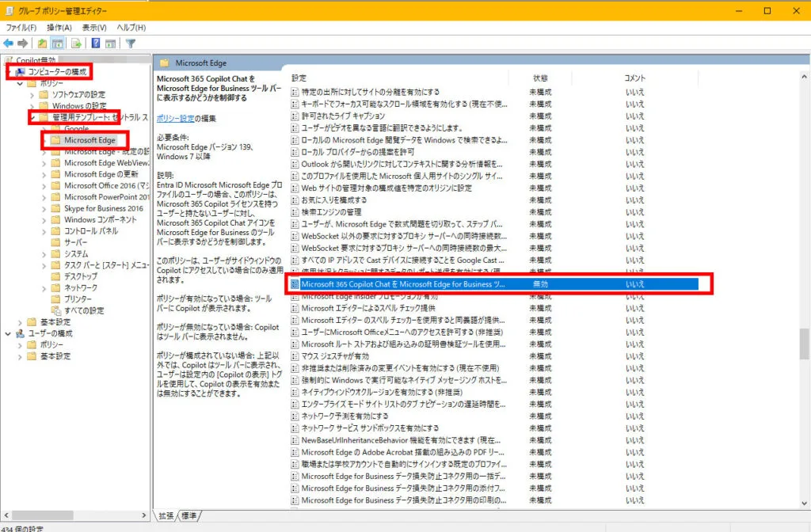The height and width of the screenshot is (532, 811).
Task: Click policy icon of マウス ジェスチャが有効
Action: 295,356
